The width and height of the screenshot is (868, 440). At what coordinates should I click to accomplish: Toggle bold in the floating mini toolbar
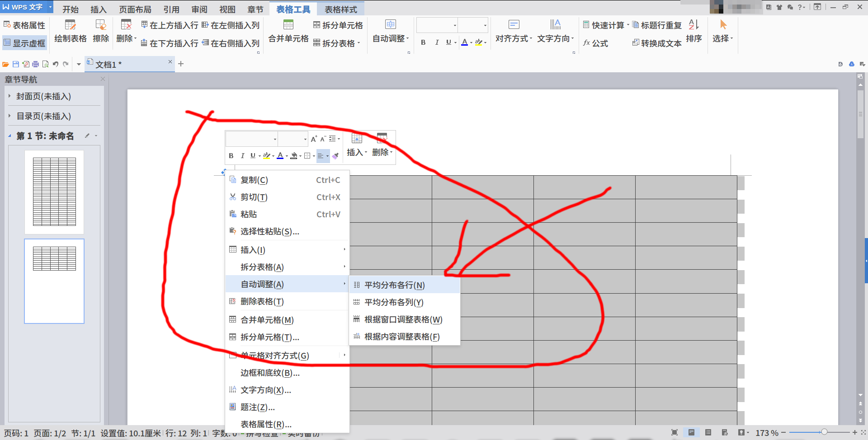(231, 155)
